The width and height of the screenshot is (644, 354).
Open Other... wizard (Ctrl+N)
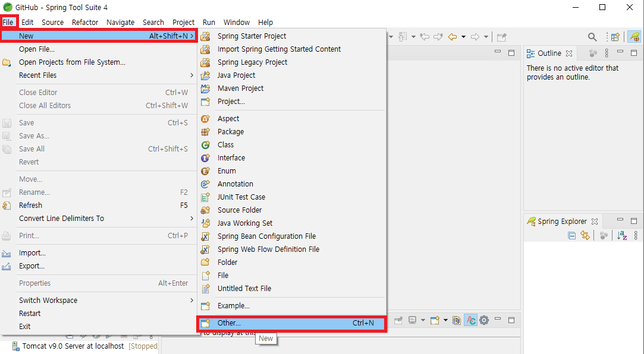tap(291, 323)
